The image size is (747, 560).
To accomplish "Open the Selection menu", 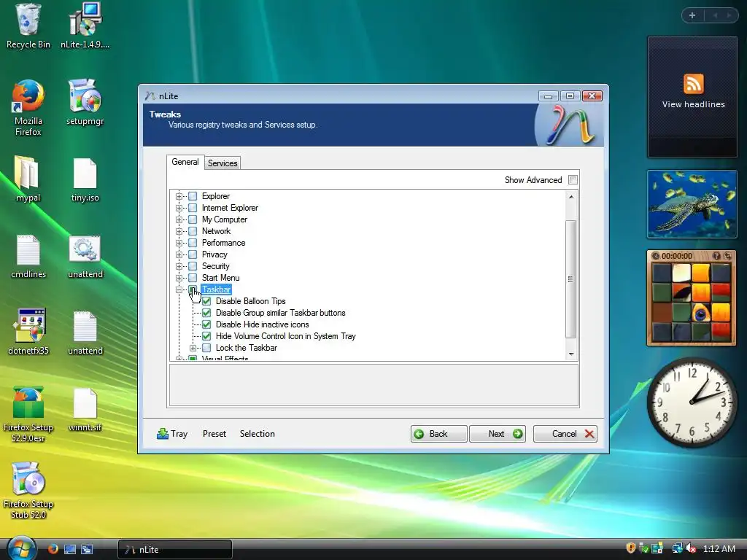I will [258, 434].
